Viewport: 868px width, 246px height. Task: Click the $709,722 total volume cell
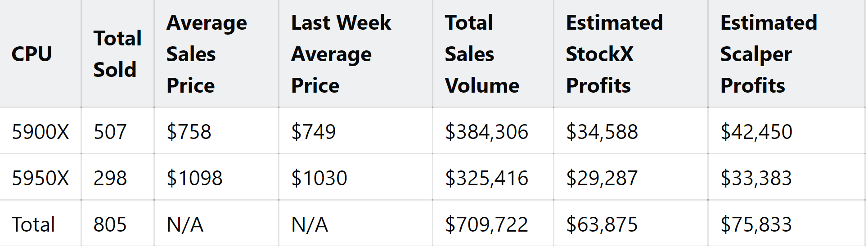pyautogui.click(x=486, y=224)
